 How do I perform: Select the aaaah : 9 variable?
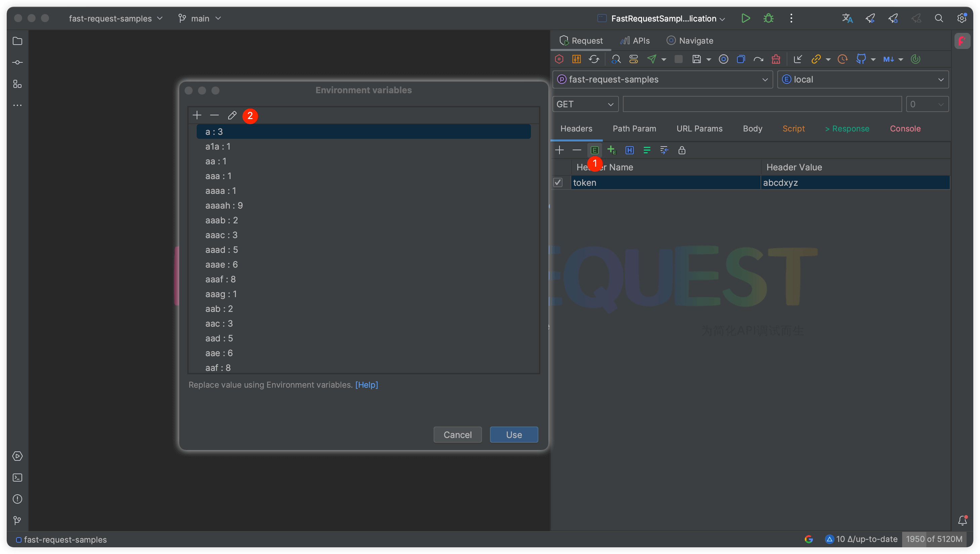224,206
